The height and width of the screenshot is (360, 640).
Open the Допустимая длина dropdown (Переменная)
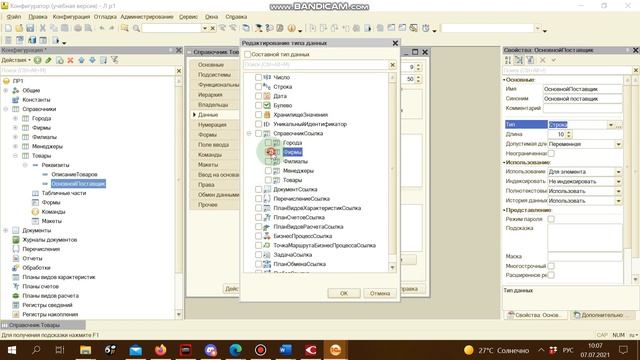pos(618,144)
